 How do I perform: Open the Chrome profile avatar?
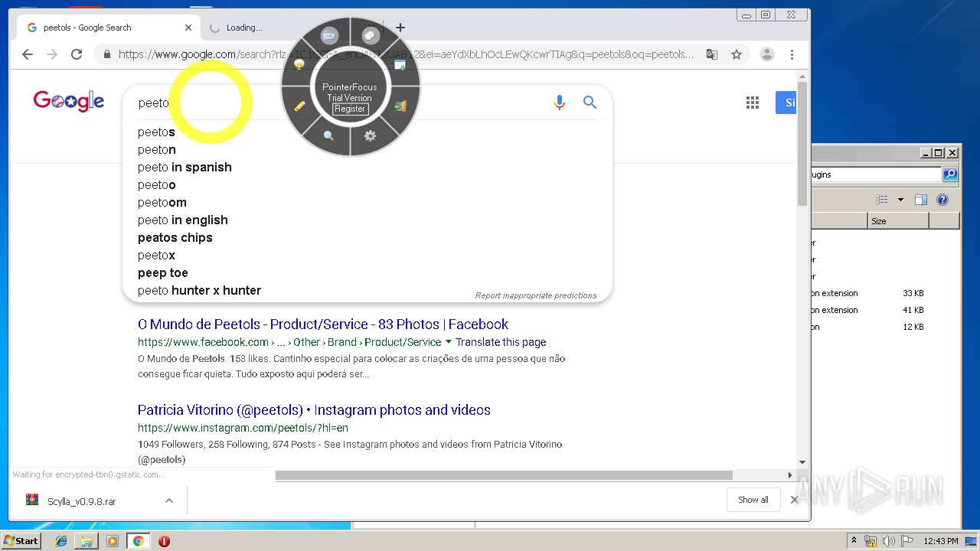point(766,54)
